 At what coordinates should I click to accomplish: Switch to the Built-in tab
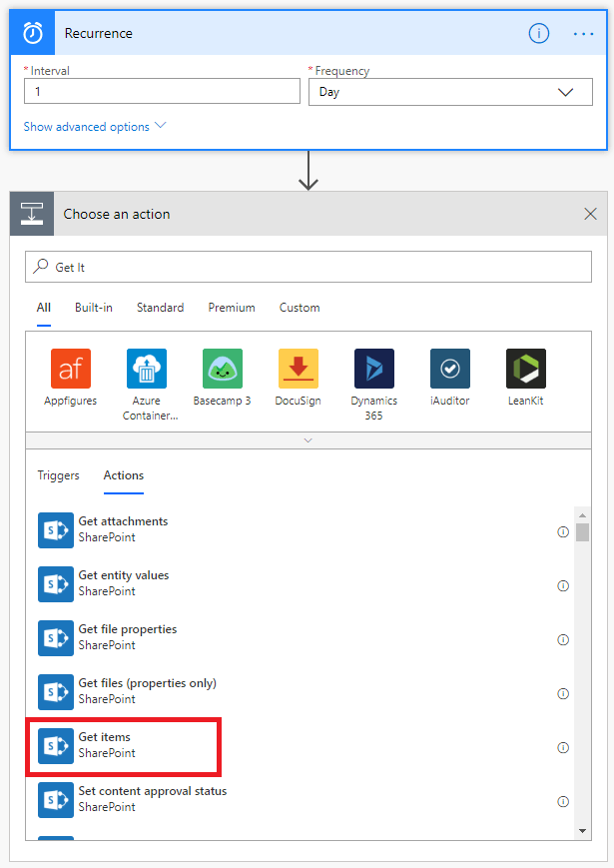(x=94, y=308)
